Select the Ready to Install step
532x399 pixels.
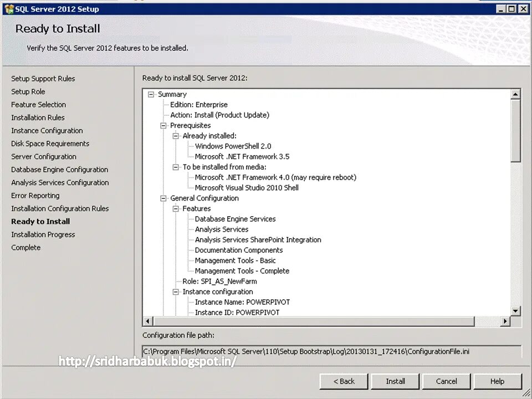click(40, 222)
